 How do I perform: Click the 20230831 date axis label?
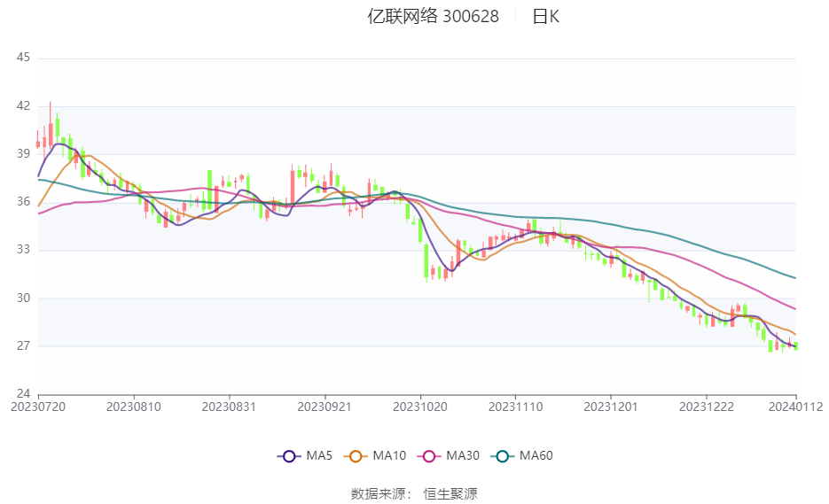229,407
